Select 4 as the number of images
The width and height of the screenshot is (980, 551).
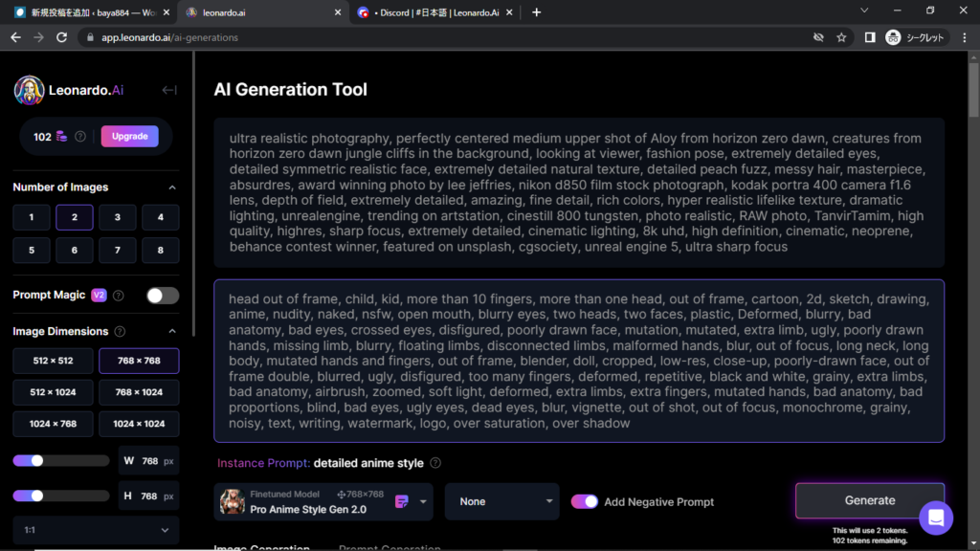tap(161, 217)
